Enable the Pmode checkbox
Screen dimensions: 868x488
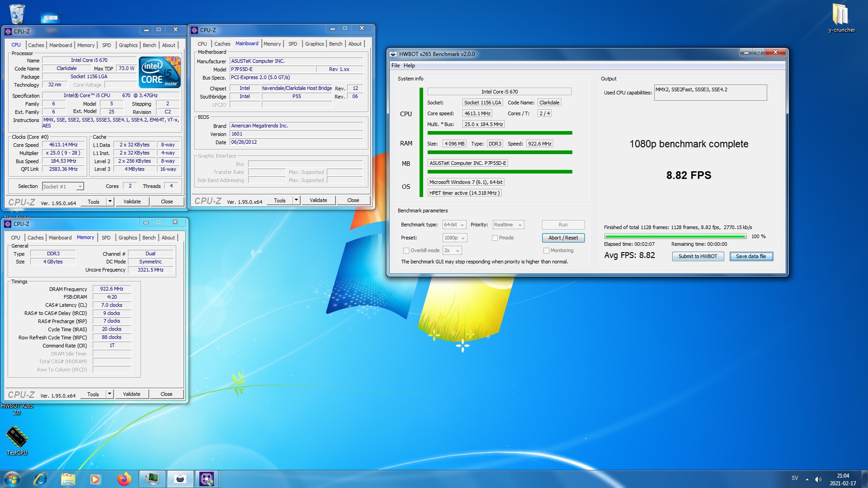495,238
